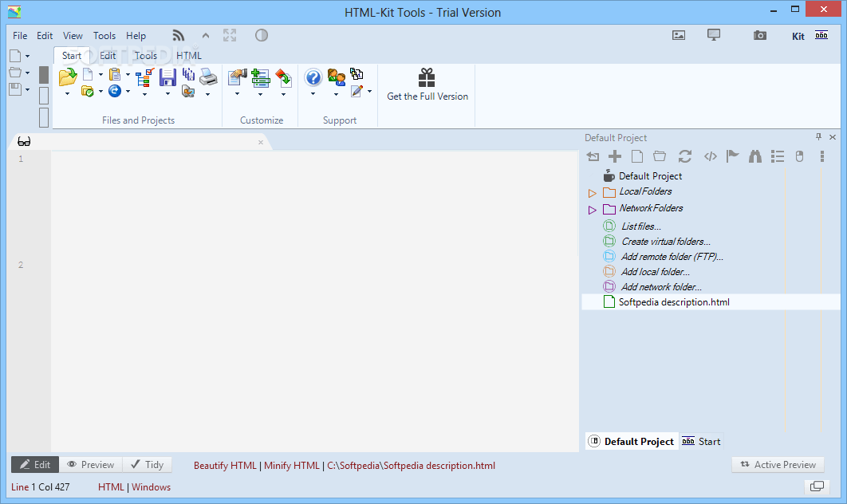The width and height of the screenshot is (847, 504).
Task: Click the refresh arrows icon in project panel
Action: click(685, 156)
